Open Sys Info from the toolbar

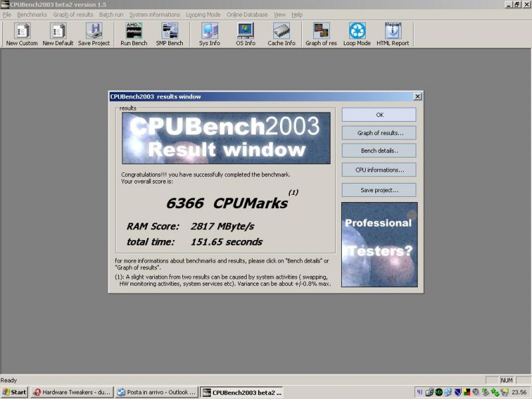tap(209, 34)
